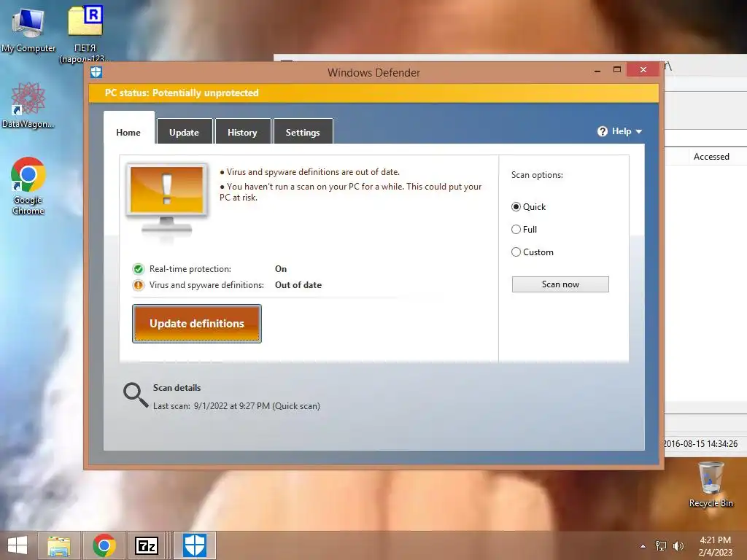Expand the Help dropdown arrow
The width and height of the screenshot is (747, 560).
[x=639, y=131]
